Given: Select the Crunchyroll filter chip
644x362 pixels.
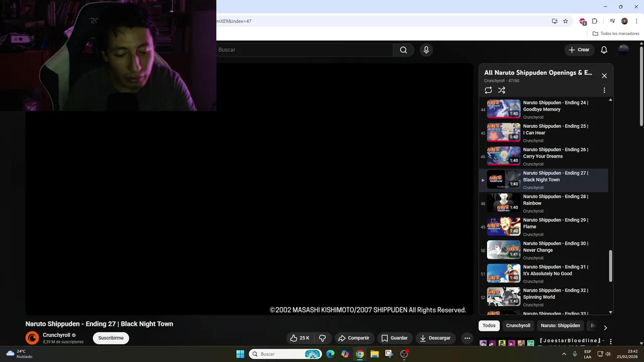Looking at the screenshot, I should pos(518,325).
